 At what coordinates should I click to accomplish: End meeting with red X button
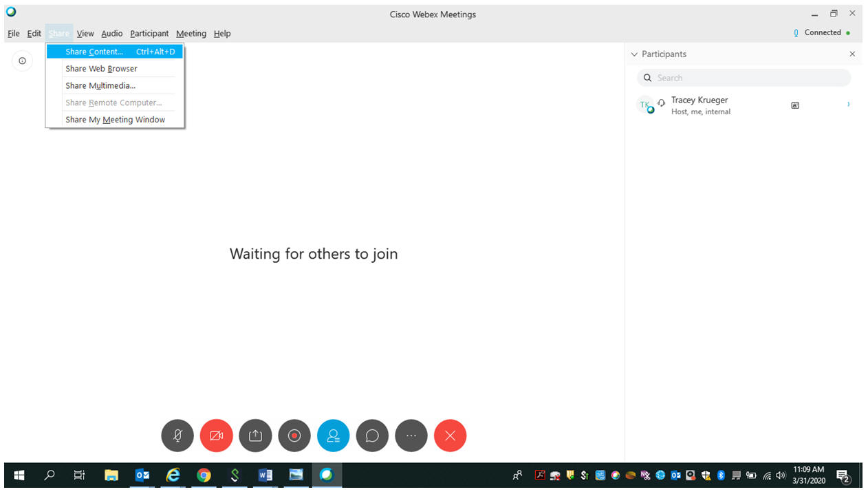pyautogui.click(x=450, y=436)
